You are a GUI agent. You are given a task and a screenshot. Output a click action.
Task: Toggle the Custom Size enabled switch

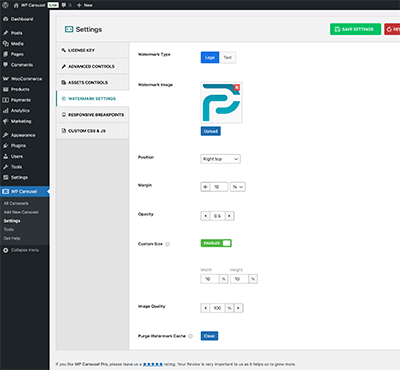[x=216, y=243]
